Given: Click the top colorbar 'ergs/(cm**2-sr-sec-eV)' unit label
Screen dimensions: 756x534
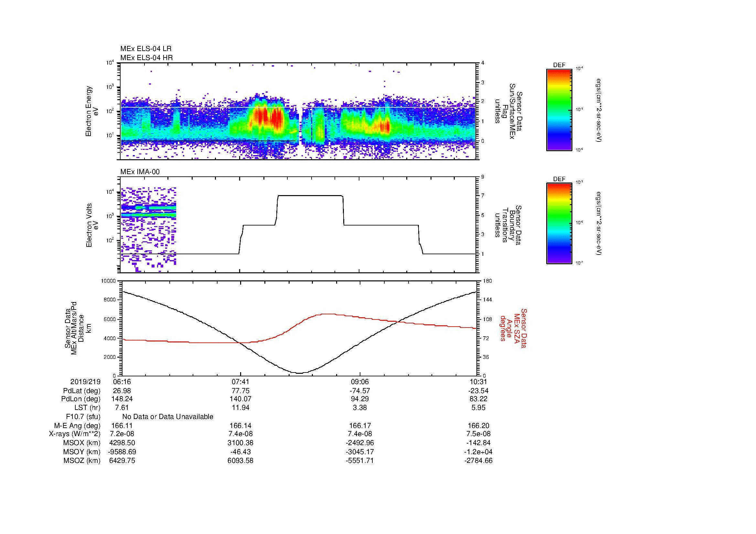Looking at the screenshot, I should pos(599,110).
